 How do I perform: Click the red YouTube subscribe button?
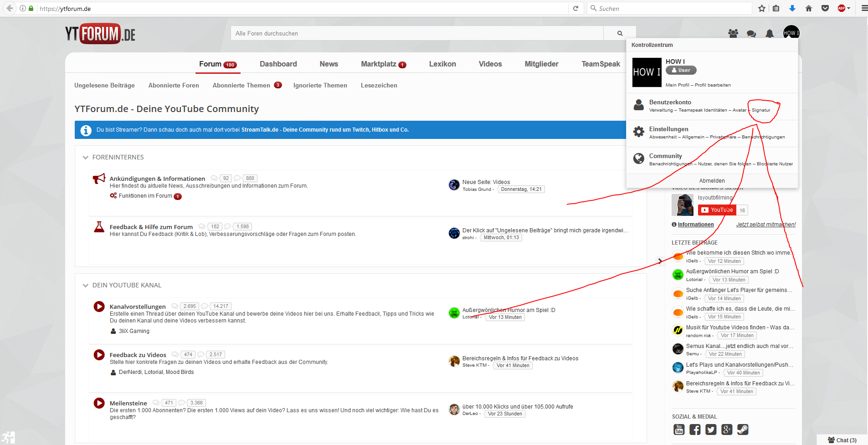[717, 210]
